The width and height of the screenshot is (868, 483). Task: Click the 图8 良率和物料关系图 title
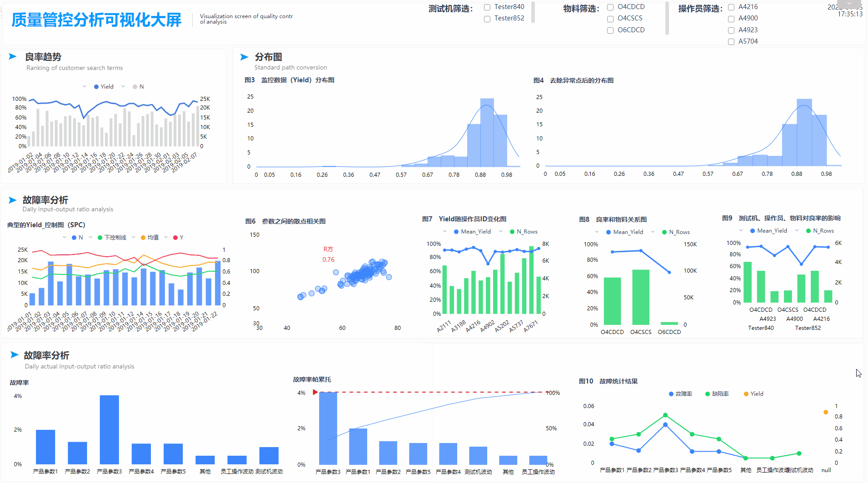point(613,219)
